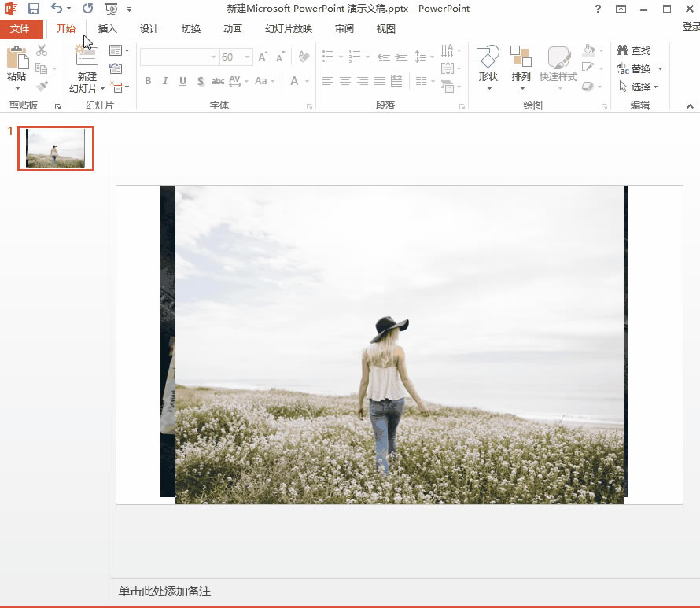Open the Animations (动画) tab

pos(232,29)
